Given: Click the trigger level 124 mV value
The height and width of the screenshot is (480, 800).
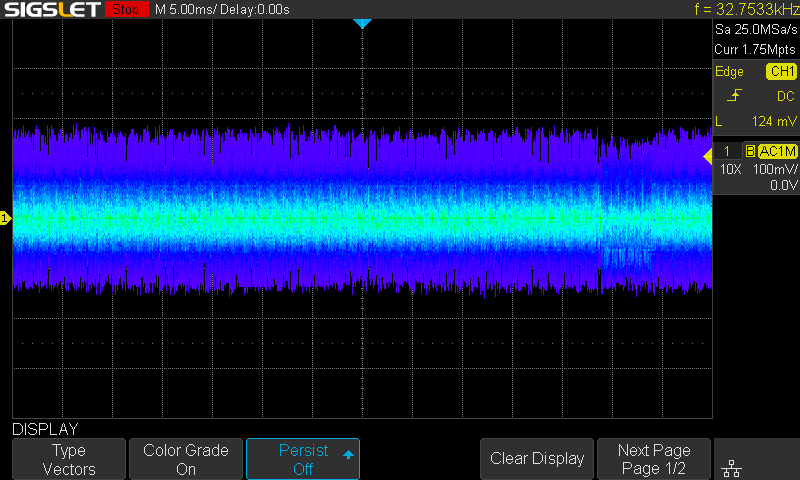Looking at the screenshot, I should coord(773,121).
